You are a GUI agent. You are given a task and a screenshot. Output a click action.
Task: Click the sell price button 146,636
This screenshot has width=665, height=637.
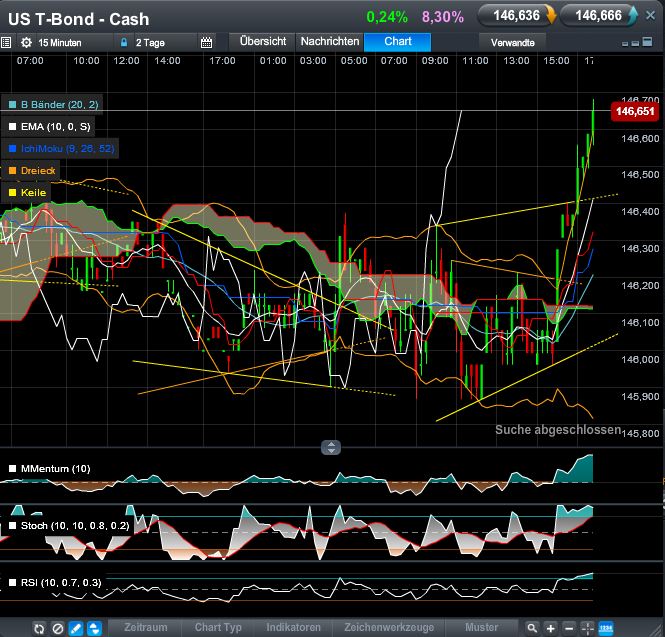517,16
